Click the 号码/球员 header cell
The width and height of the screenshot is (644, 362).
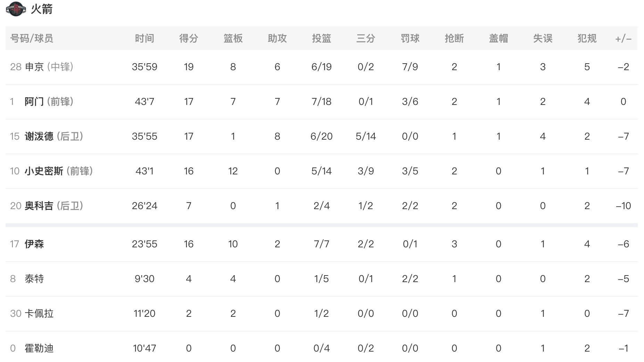coord(32,38)
